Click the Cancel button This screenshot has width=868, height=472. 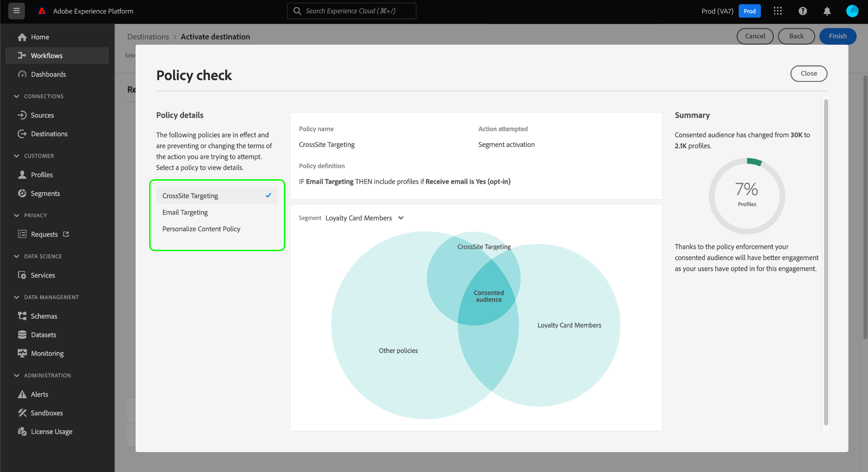pyautogui.click(x=755, y=36)
